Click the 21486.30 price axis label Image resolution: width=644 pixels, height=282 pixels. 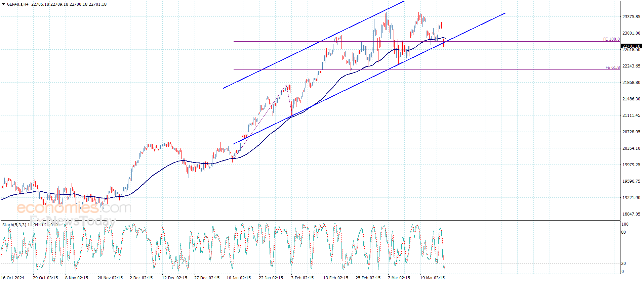coord(631,99)
